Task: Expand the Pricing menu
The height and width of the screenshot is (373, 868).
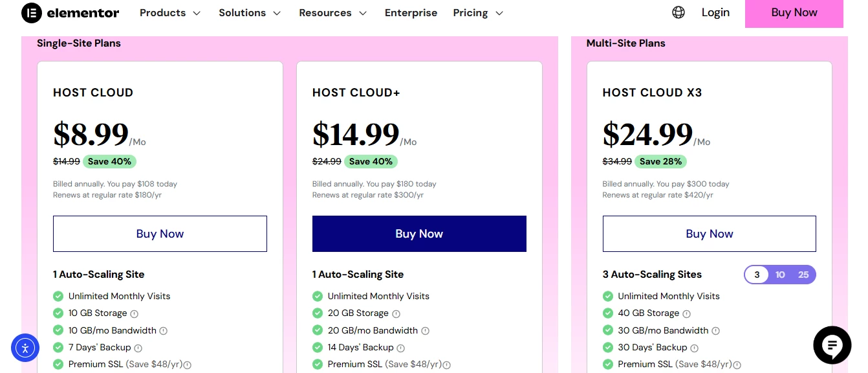Action: click(x=478, y=13)
